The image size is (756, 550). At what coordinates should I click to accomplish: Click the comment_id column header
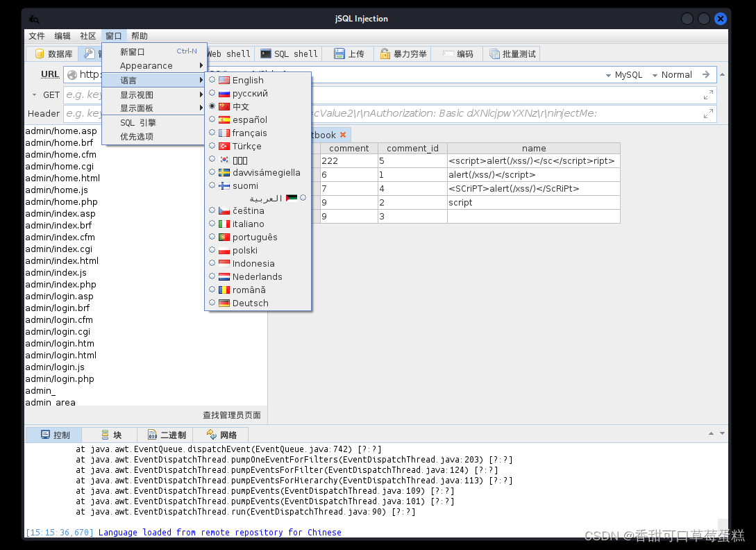click(413, 148)
